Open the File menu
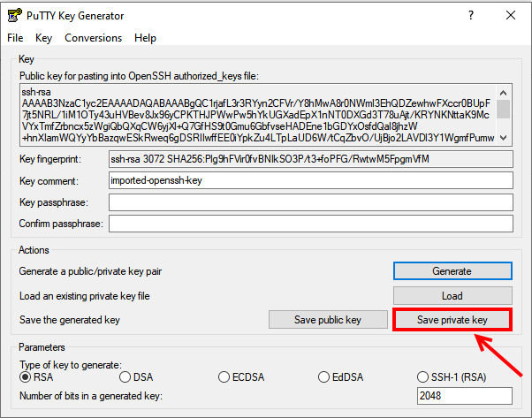The width and height of the screenshot is (532, 418). coord(15,38)
